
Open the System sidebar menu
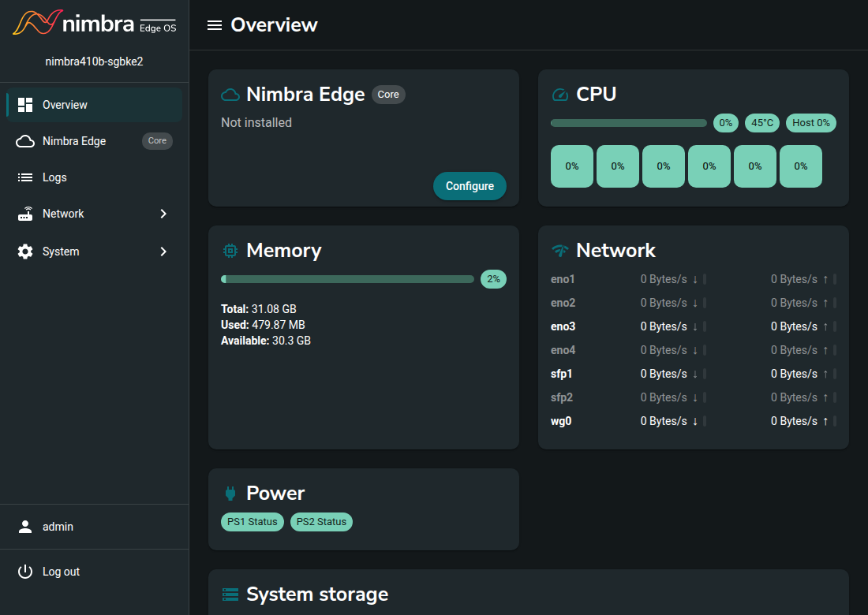(x=94, y=252)
